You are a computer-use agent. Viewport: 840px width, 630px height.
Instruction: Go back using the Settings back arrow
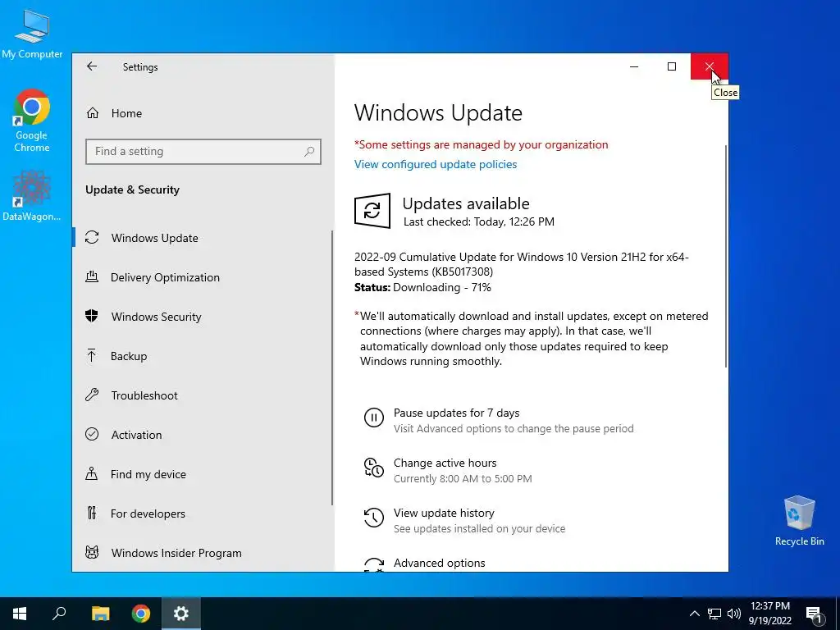point(92,66)
